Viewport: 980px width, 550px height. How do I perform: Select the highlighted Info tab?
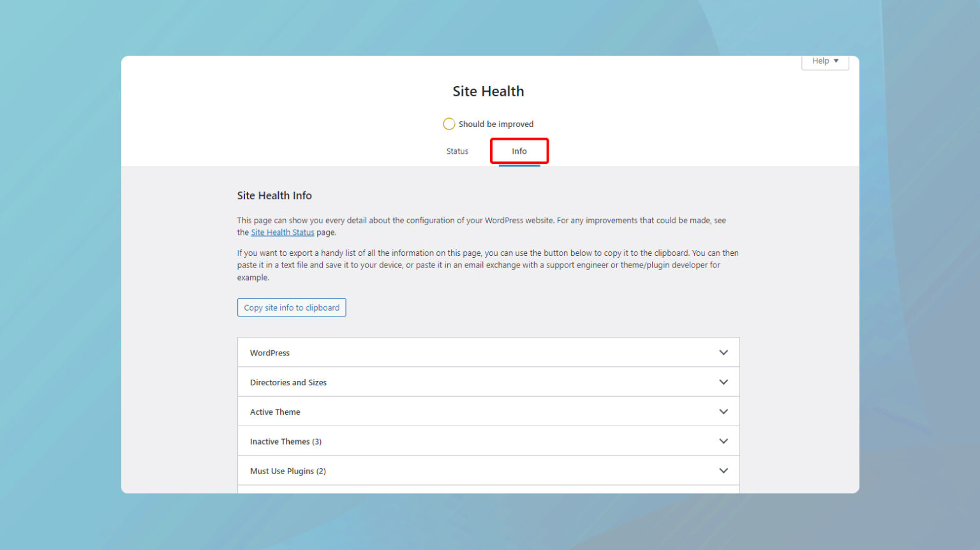(x=519, y=151)
